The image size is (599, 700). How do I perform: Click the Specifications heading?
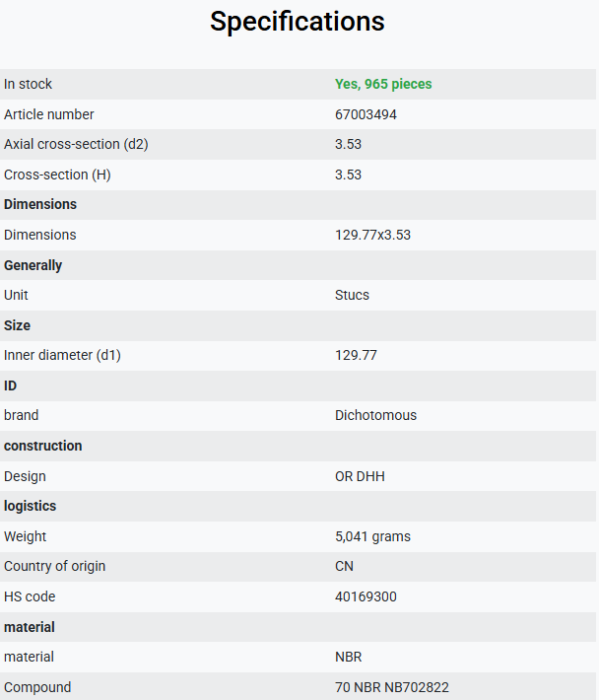pyautogui.click(x=298, y=21)
